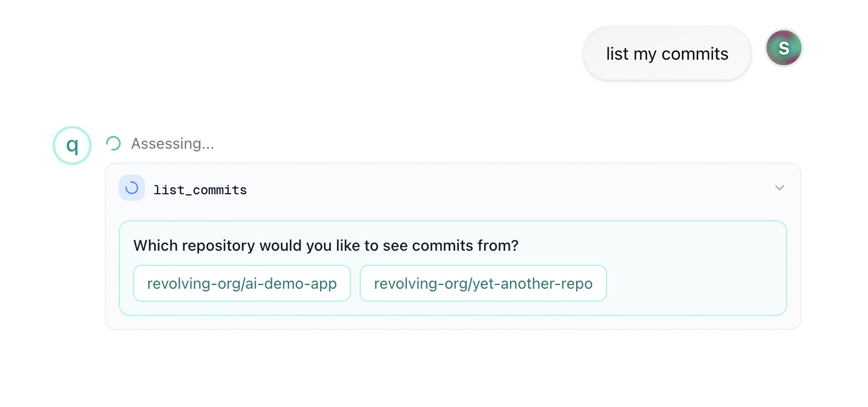The image size is (868, 407).
Task: Click the assistant's q avatar icon
Action: click(x=72, y=145)
